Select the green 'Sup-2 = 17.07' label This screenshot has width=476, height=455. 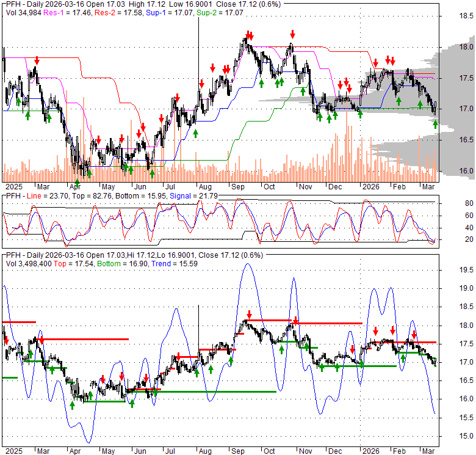[220, 13]
